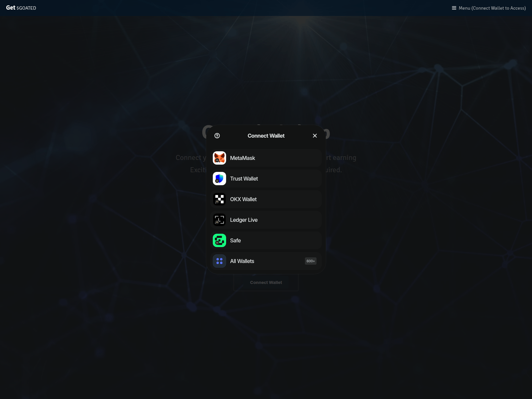Select the Ledger Live text label
The image size is (532, 399).
point(244,220)
